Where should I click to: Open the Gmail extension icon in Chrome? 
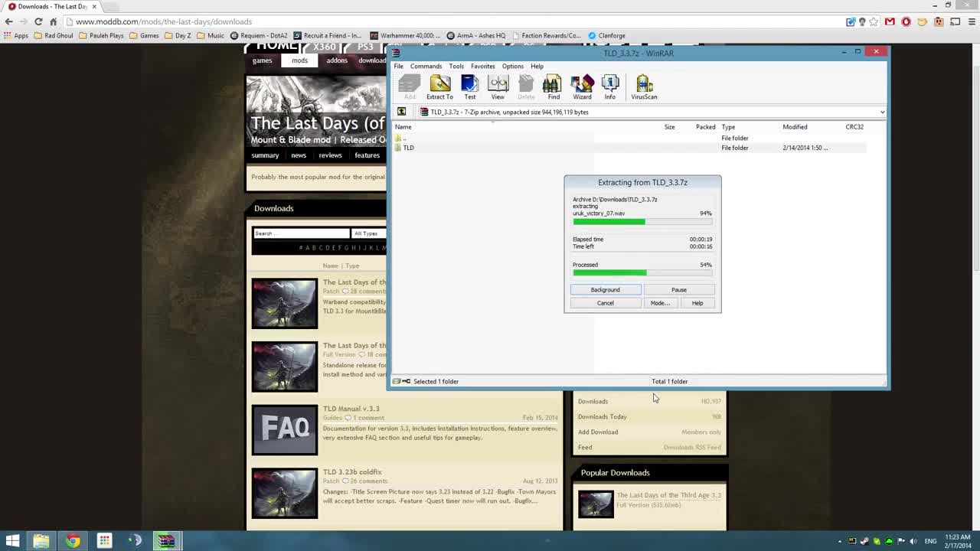(890, 21)
